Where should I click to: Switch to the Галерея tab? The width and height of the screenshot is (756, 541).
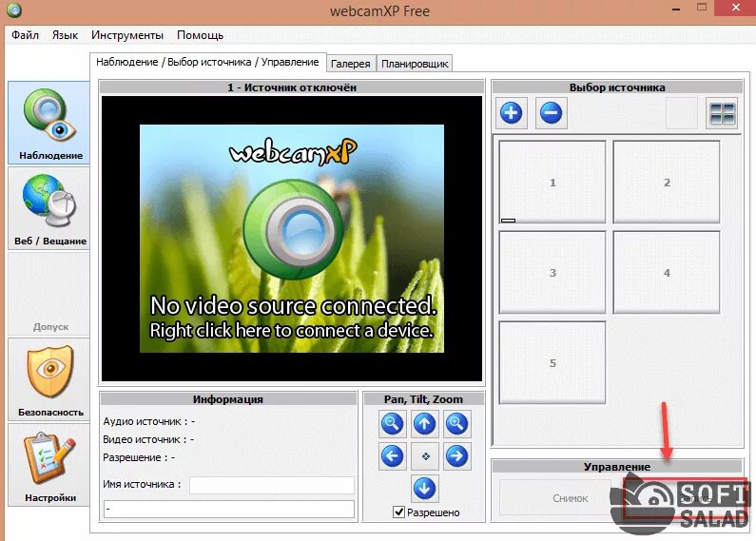coord(351,64)
